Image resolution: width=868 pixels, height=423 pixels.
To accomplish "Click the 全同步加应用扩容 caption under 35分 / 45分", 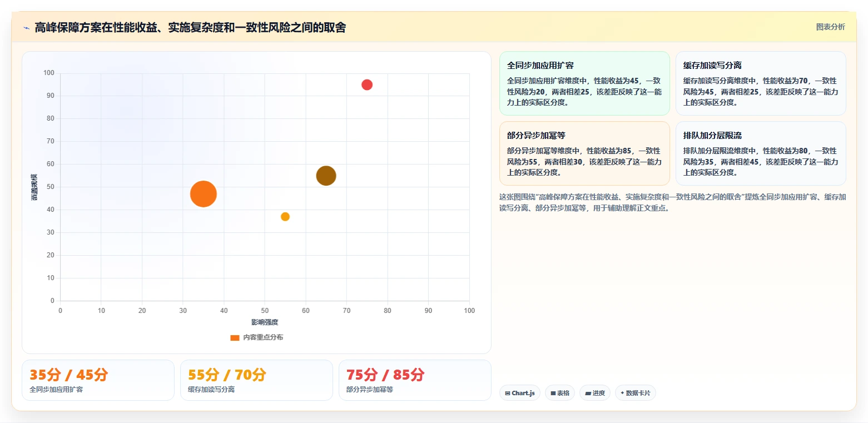I will coord(56,390).
